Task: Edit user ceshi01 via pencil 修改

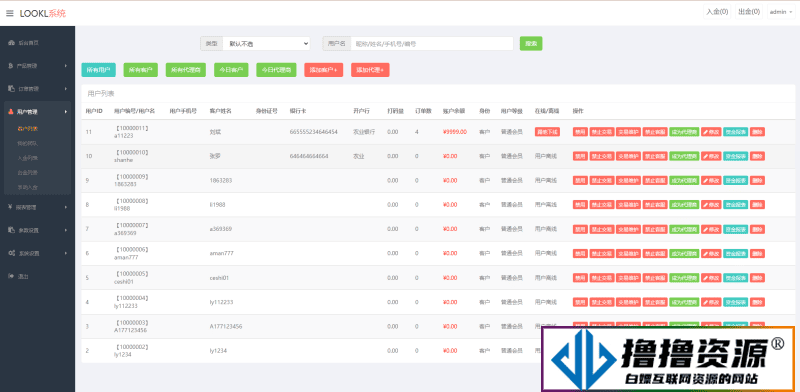Action: pos(711,278)
